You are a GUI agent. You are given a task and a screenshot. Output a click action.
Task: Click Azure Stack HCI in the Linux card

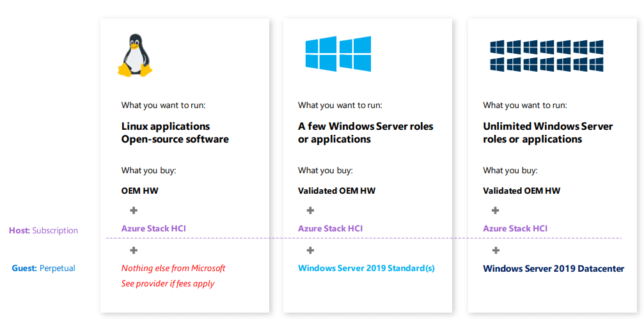153,228
